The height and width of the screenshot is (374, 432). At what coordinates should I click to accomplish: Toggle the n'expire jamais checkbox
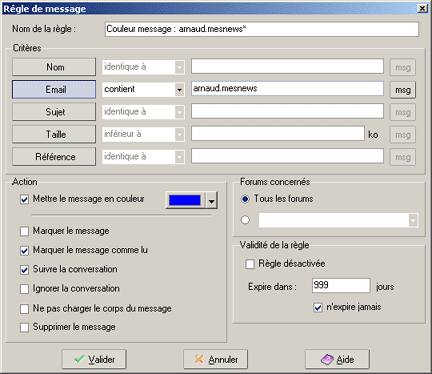click(x=318, y=307)
